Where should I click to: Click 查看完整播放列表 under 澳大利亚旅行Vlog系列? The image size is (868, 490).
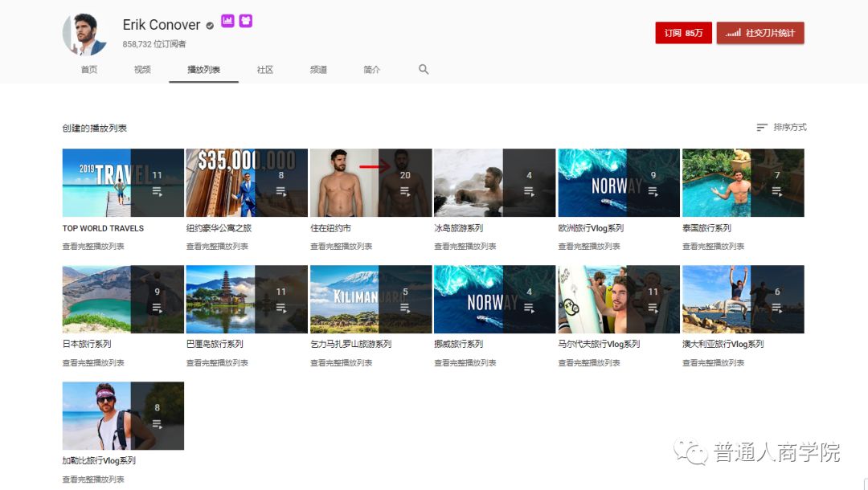click(x=713, y=363)
